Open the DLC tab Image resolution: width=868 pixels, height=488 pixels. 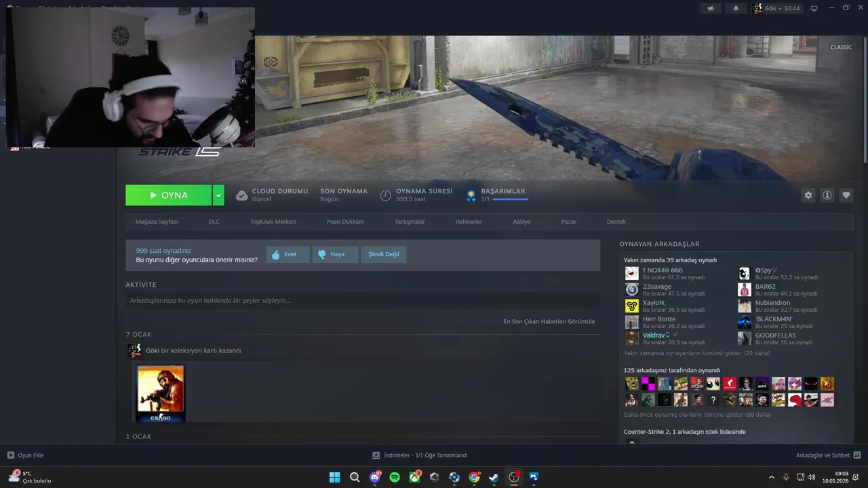pos(214,222)
